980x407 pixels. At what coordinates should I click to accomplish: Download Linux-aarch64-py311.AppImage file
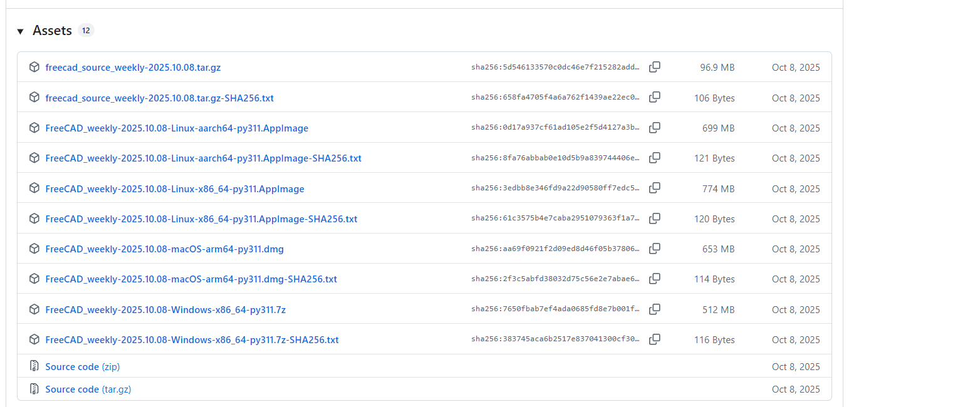[177, 128]
